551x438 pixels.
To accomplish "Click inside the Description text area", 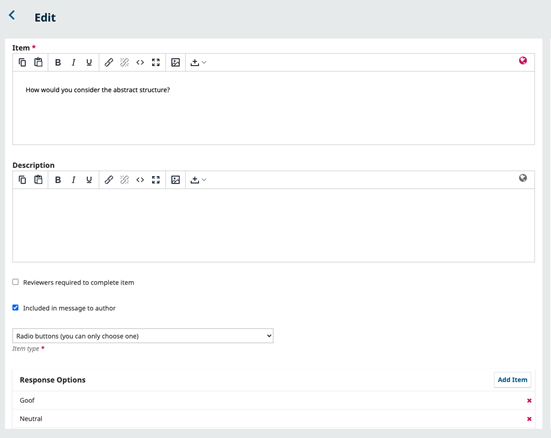I will (273, 225).
